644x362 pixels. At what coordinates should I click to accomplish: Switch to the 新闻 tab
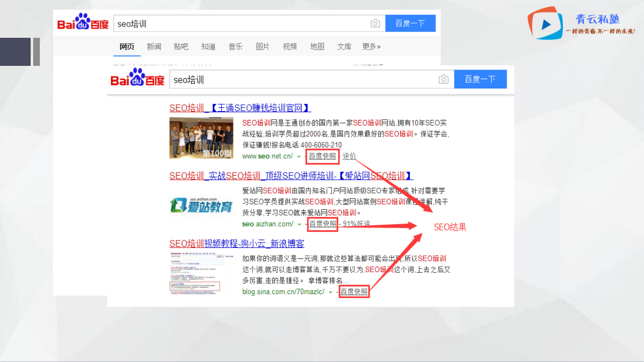(x=154, y=46)
